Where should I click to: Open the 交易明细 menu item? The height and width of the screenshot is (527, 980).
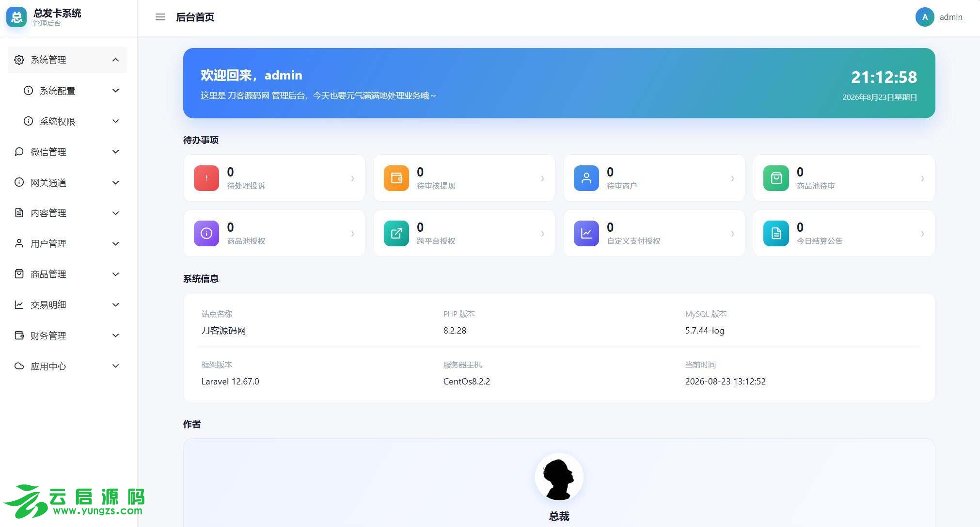[x=67, y=305]
